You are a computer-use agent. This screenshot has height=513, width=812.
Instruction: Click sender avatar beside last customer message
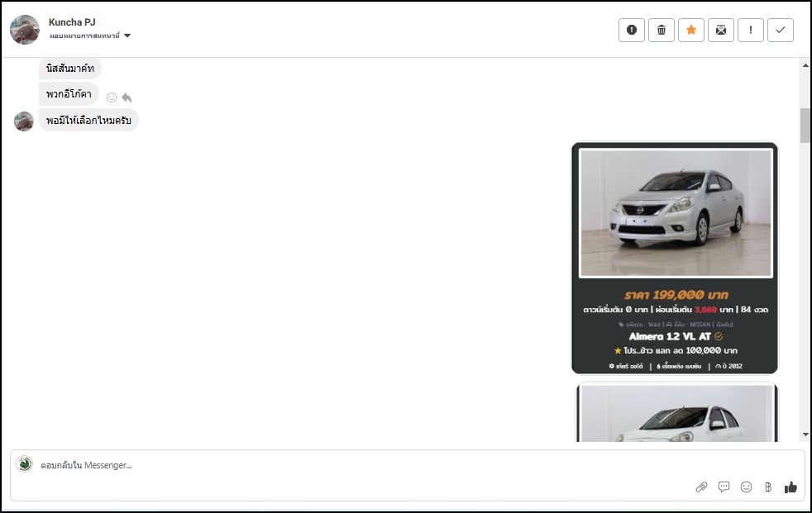tap(24, 121)
